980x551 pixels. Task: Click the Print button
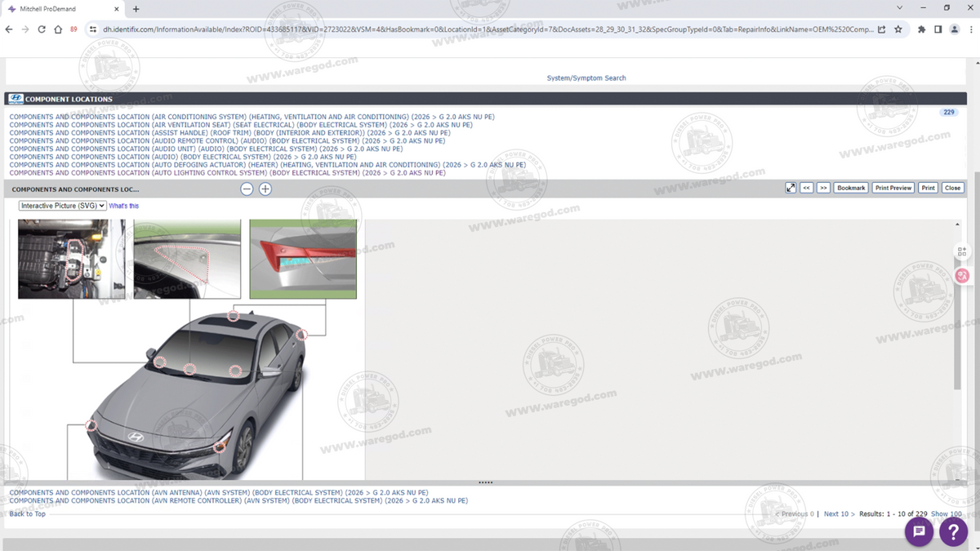pyautogui.click(x=928, y=188)
